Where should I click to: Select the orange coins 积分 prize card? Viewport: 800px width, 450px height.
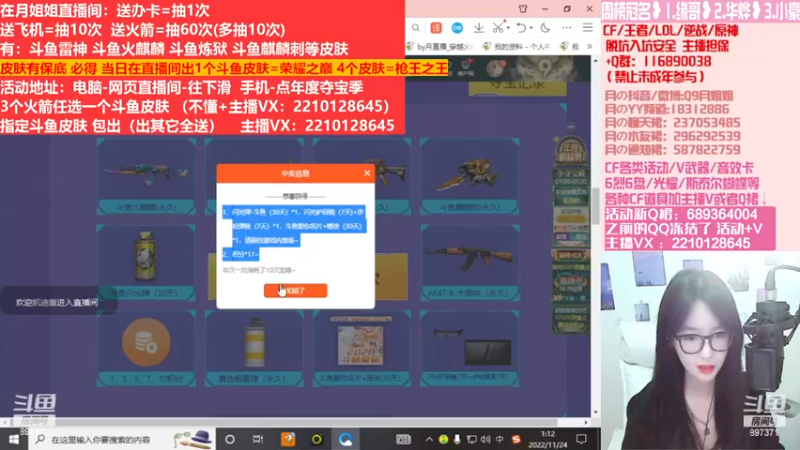click(146, 348)
